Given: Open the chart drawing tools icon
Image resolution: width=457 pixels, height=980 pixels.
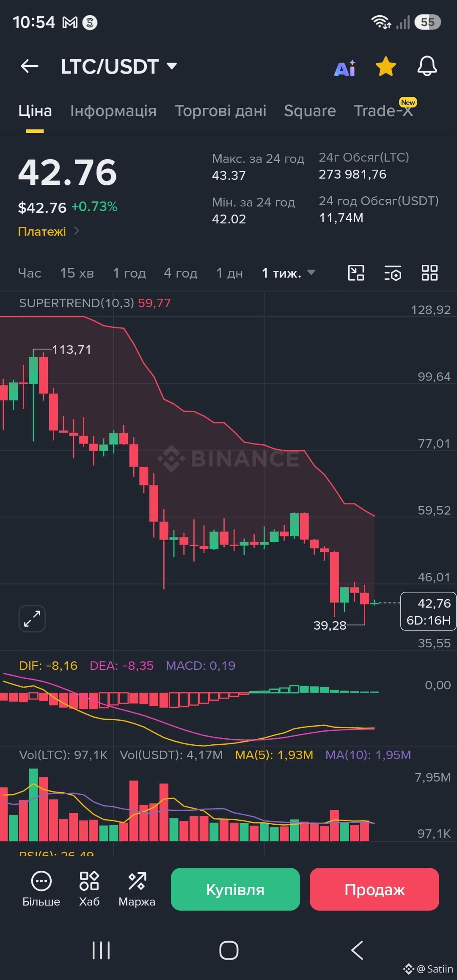Looking at the screenshot, I should click(356, 273).
